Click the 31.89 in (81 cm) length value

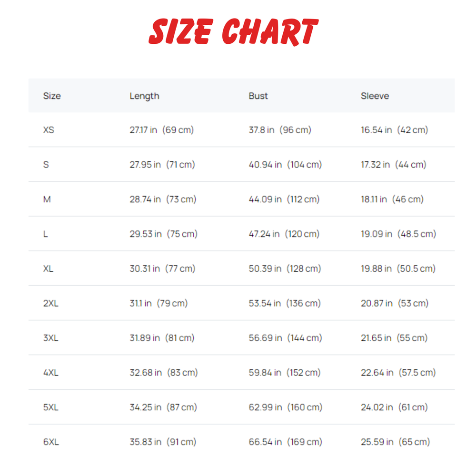tap(162, 338)
